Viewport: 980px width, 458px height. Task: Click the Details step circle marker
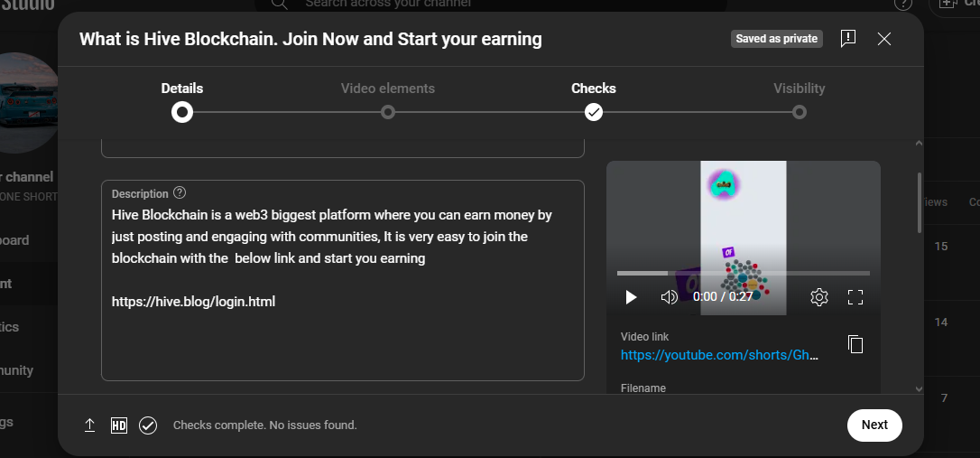tap(182, 113)
